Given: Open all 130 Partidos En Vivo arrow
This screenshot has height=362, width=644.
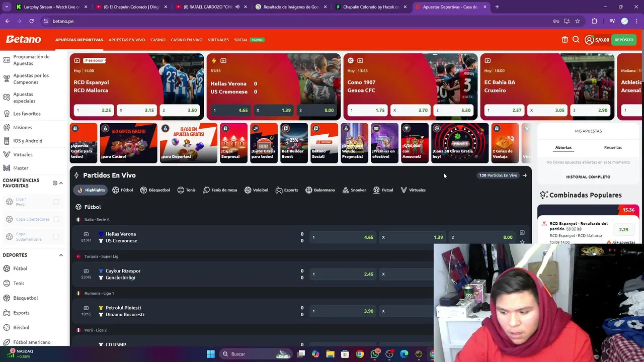Looking at the screenshot, I should [x=524, y=175].
